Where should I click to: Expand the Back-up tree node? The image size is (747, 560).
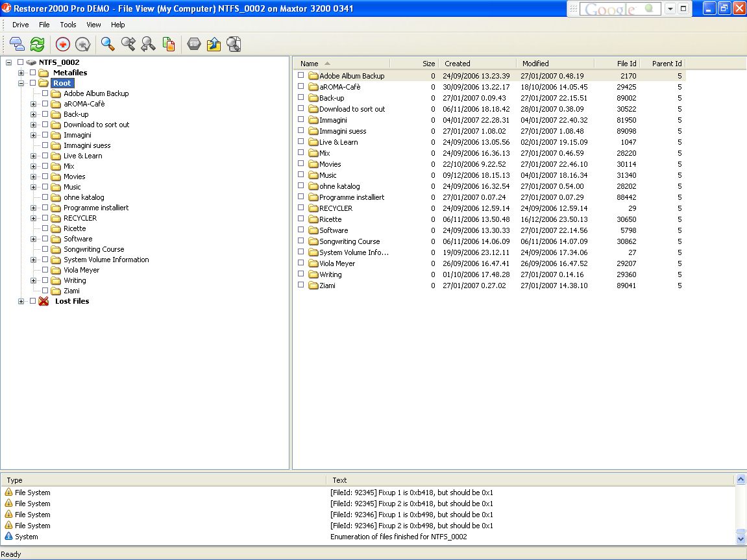[33, 115]
